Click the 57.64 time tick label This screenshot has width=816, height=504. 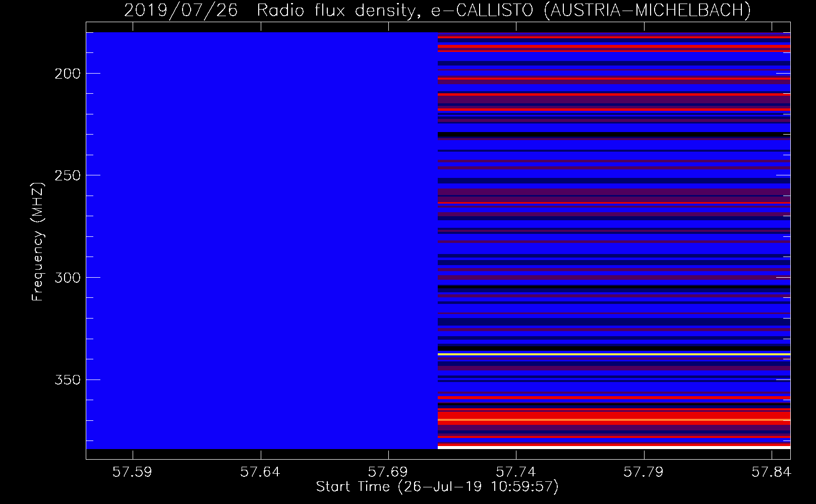pyautogui.click(x=260, y=472)
